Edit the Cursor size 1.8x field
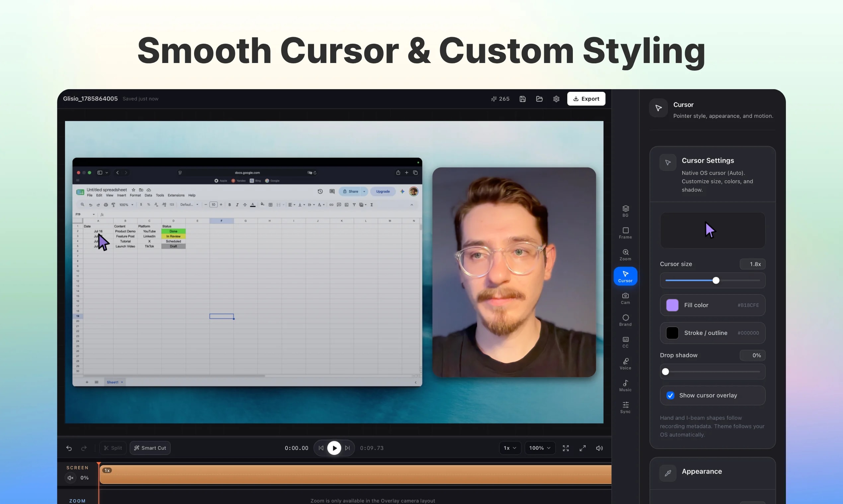The height and width of the screenshot is (504, 843). (753, 264)
